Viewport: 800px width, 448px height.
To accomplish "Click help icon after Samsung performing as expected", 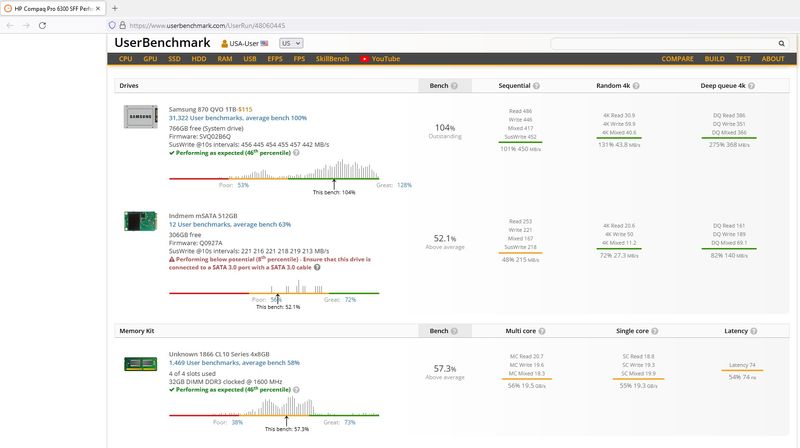I will (x=296, y=153).
